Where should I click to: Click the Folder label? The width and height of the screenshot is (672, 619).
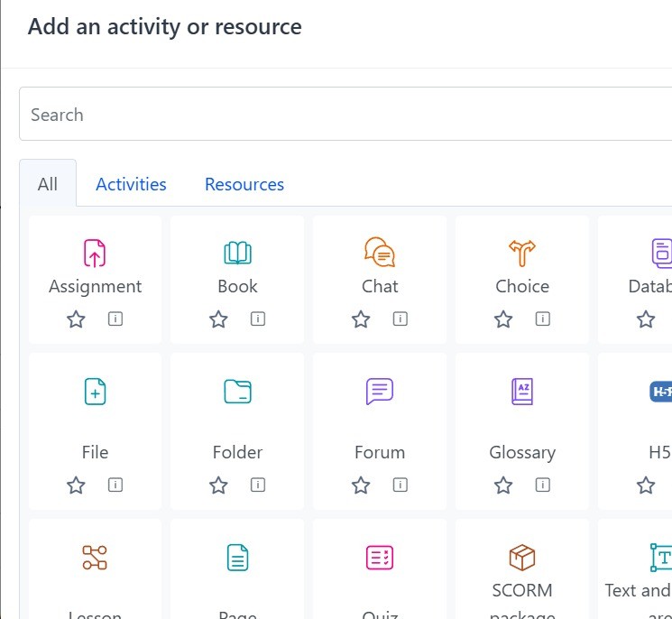237,452
